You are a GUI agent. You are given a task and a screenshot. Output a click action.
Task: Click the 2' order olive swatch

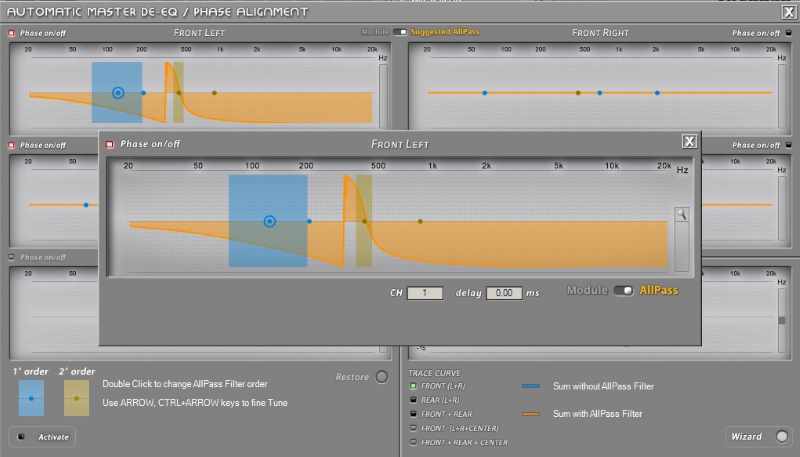point(77,398)
